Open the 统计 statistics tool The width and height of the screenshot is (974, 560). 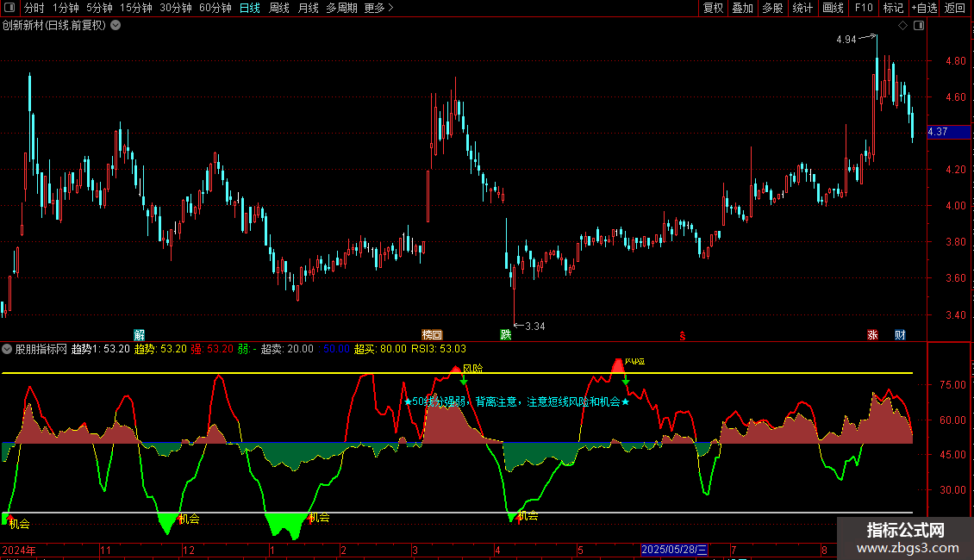[x=802, y=8]
